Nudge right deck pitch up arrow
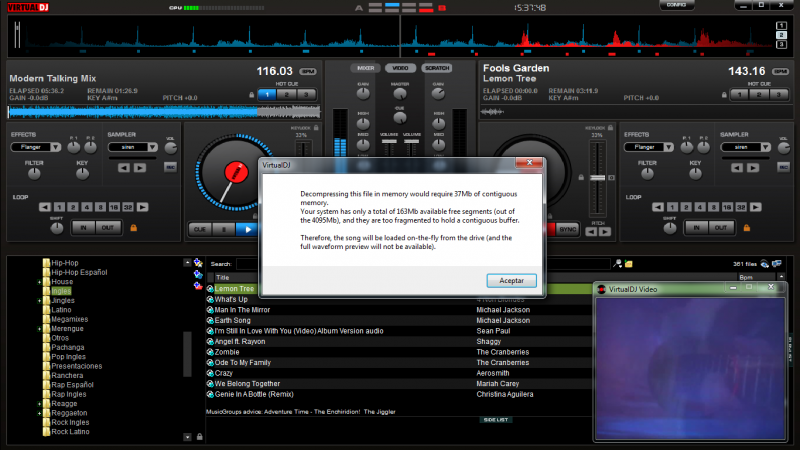800x450 pixels. pos(605,232)
